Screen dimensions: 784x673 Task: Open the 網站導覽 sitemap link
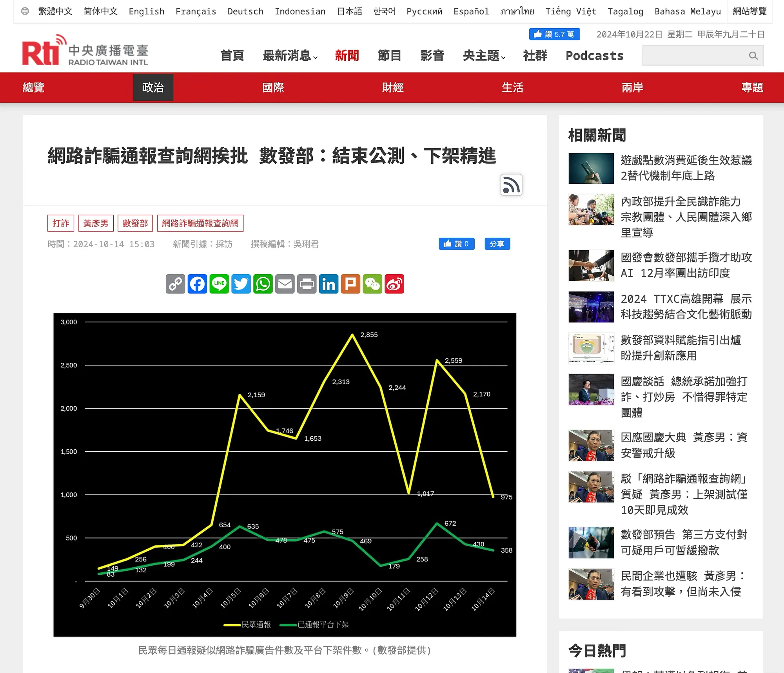point(750,11)
